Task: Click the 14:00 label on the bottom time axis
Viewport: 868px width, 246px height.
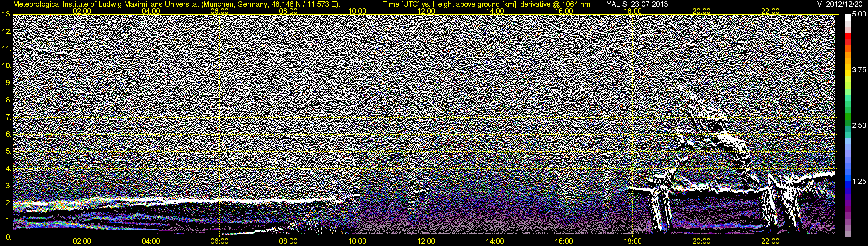Action: [495, 241]
